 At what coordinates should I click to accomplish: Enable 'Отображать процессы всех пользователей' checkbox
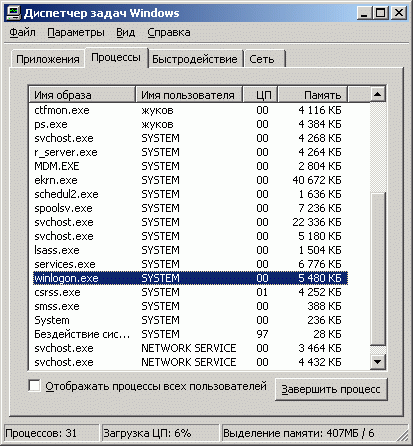pyautogui.click(x=34, y=386)
